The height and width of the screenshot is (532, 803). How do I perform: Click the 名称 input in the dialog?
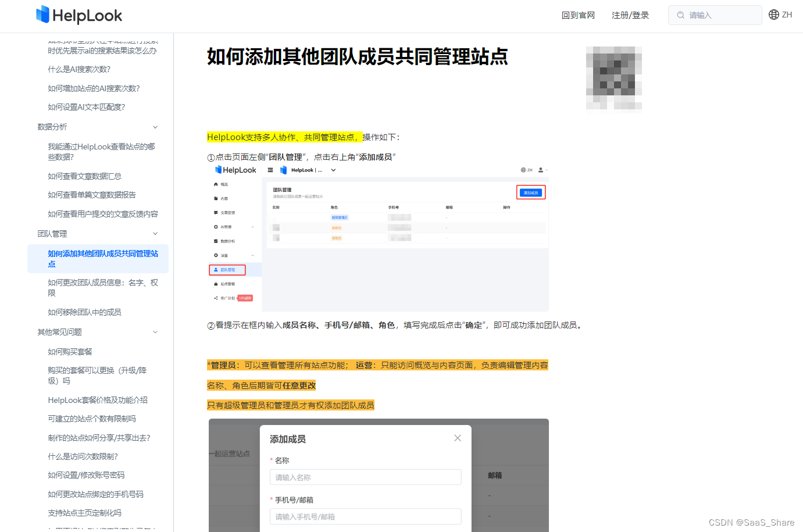coord(365,477)
